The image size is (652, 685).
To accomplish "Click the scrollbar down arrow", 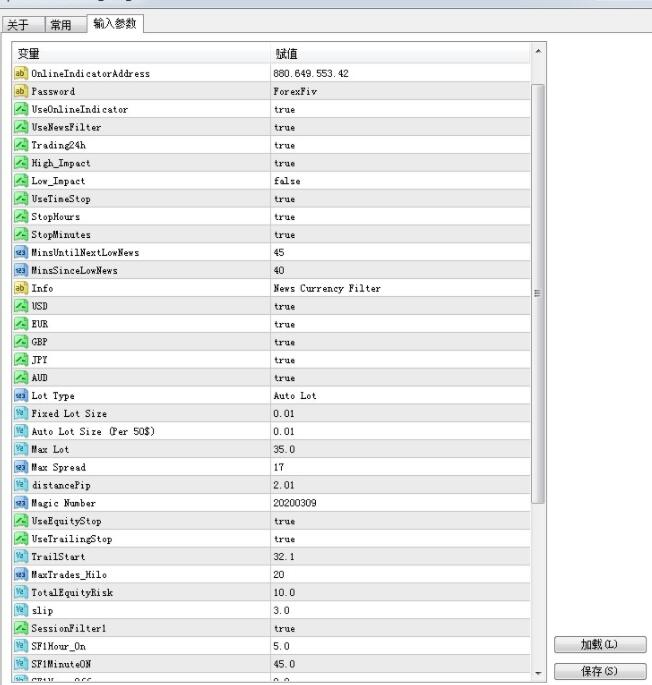I will tap(538, 673).
